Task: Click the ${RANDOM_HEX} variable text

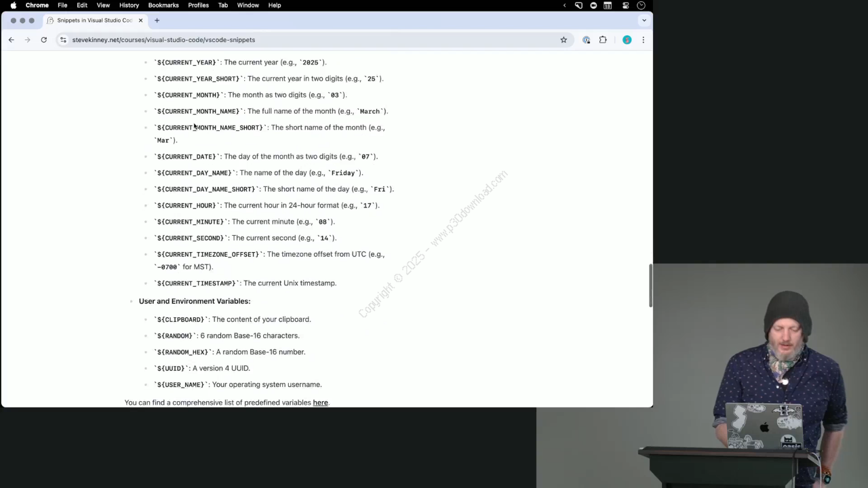Action: [x=183, y=352]
